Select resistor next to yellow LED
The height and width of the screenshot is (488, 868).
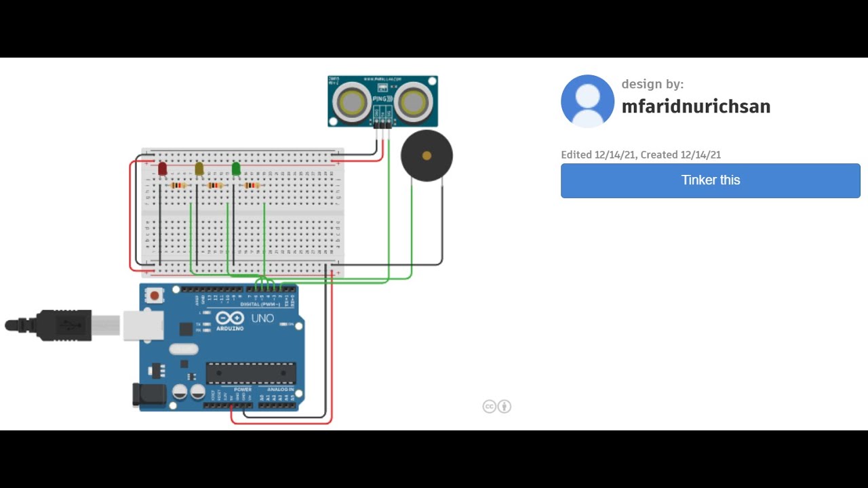point(214,185)
